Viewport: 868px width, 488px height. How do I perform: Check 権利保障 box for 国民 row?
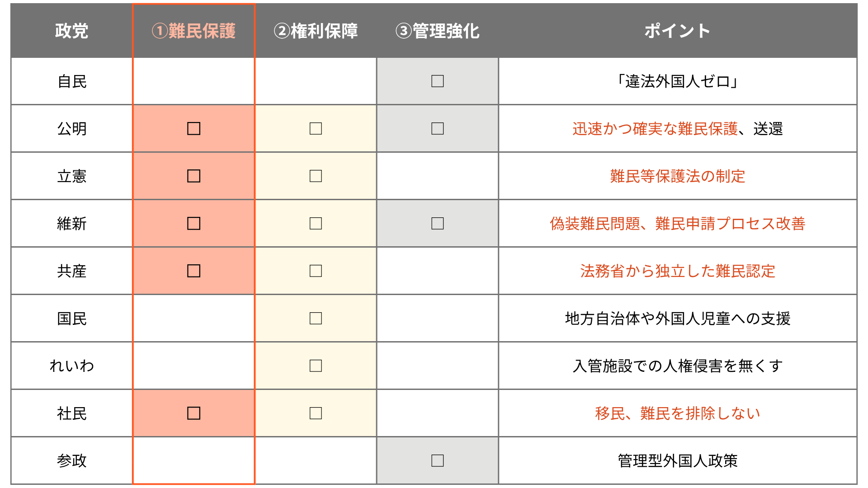316,319
